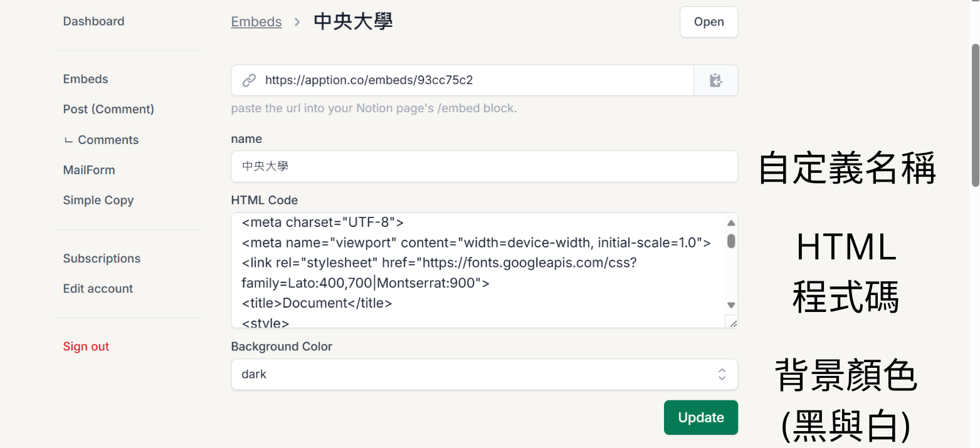Open Dashboard in the sidebar
Image resolution: width=980 pixels, height=448 pixels.
[93, 21]
